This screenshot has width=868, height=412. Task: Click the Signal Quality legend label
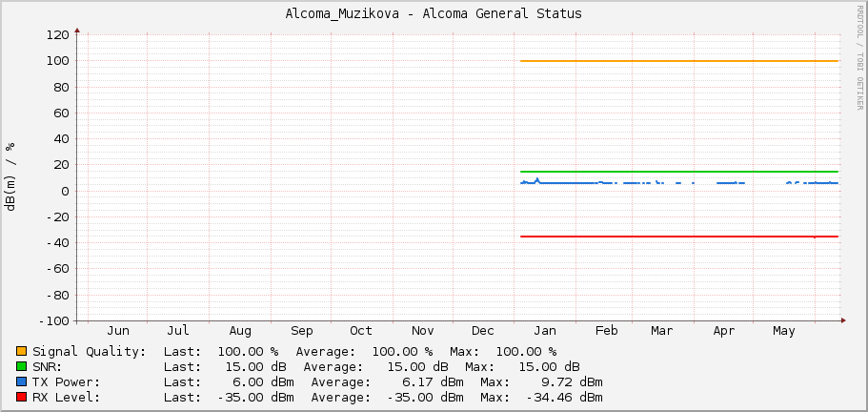coord(90,352)
